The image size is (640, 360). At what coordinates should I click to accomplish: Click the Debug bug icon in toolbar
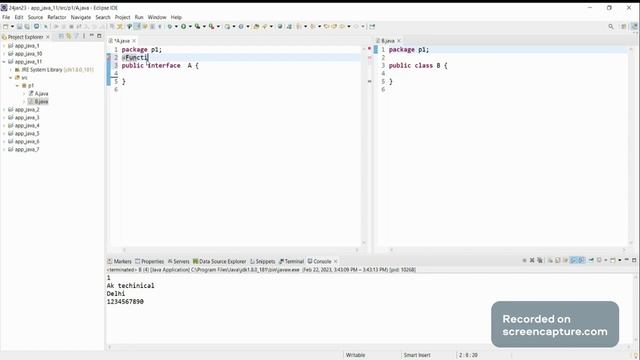point(169,27)
